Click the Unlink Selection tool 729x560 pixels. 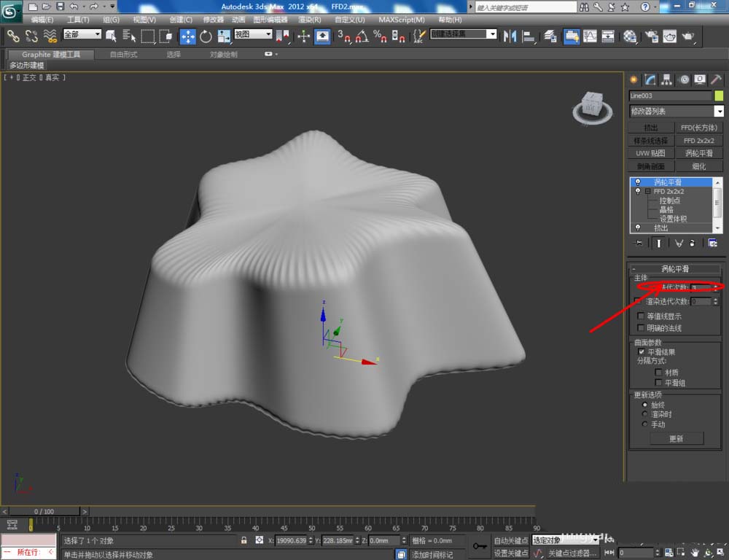[31, 36]
